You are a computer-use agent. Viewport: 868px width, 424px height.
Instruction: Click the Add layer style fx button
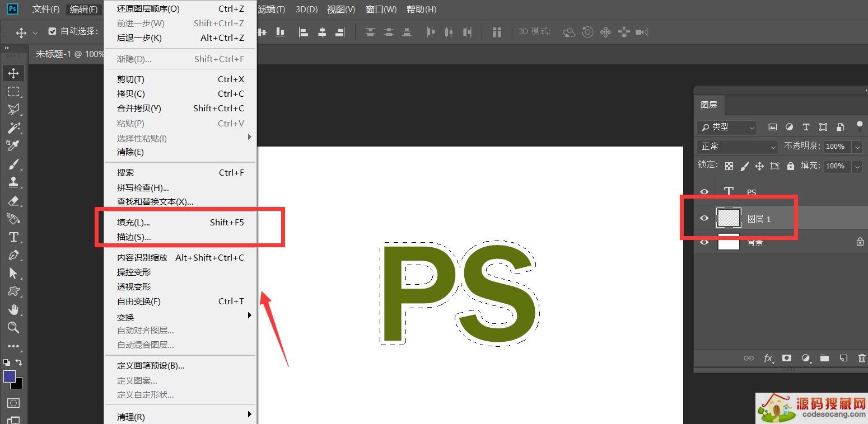768,358
